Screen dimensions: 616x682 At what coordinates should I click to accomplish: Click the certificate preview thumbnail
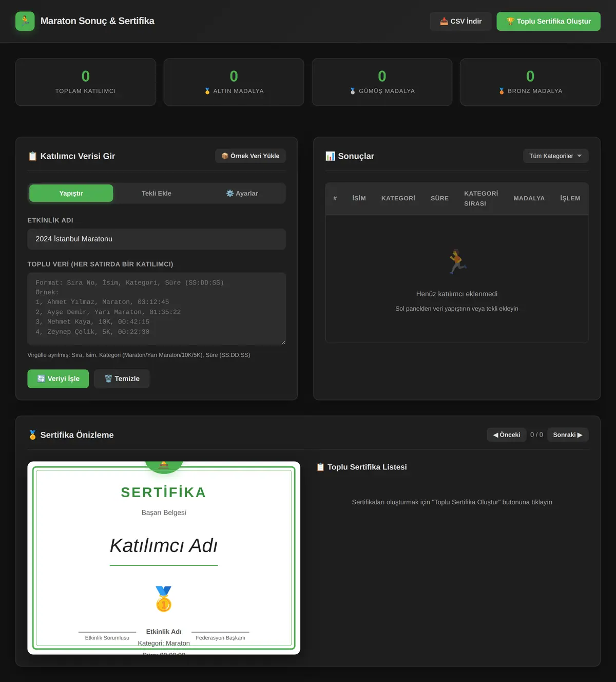164,558
